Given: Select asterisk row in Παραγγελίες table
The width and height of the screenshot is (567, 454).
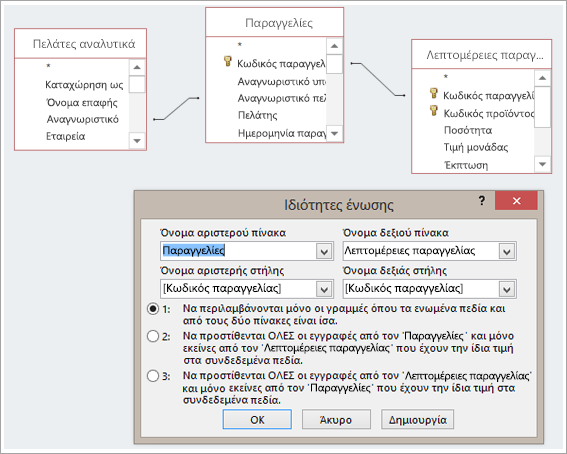Looking at the screenshot, I should coord(239,45).
